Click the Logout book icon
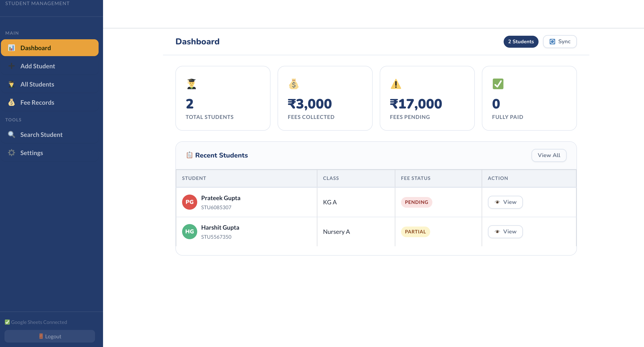 coord(42,336)
